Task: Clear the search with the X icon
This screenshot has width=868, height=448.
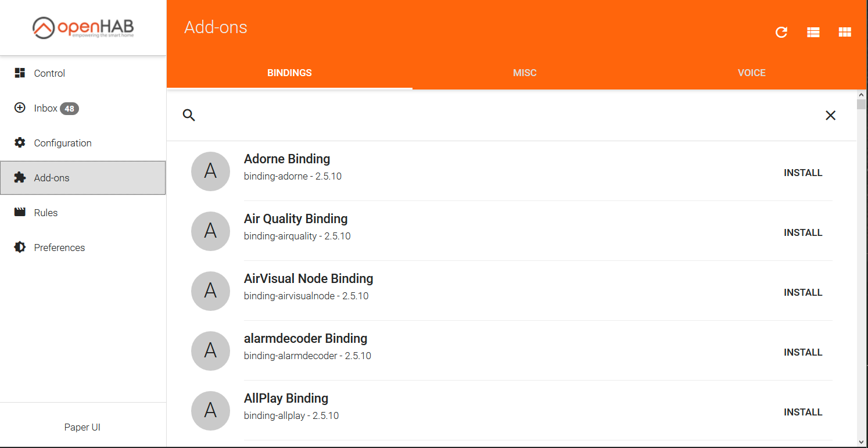Action: click(831, 116)
